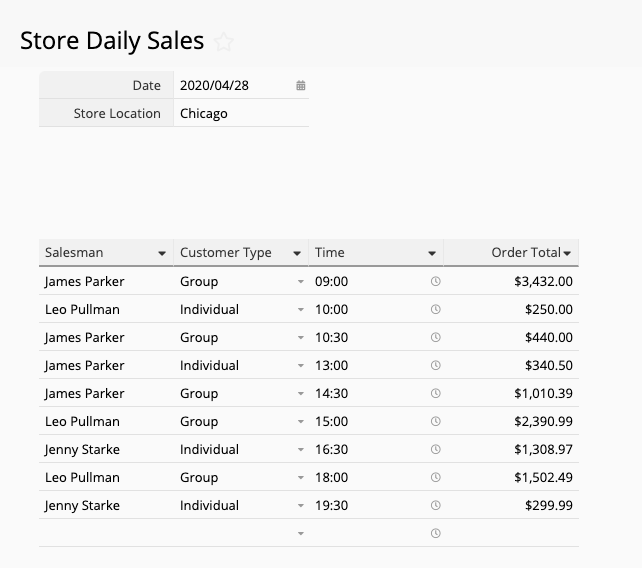
Task: Select the Store Location field Chicago
Action: [x=241, y=113]
